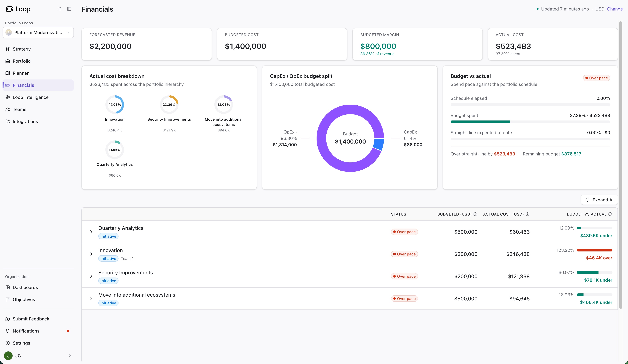Click the Teams people icon
628x364 pixels.
(x=8, y=109)
